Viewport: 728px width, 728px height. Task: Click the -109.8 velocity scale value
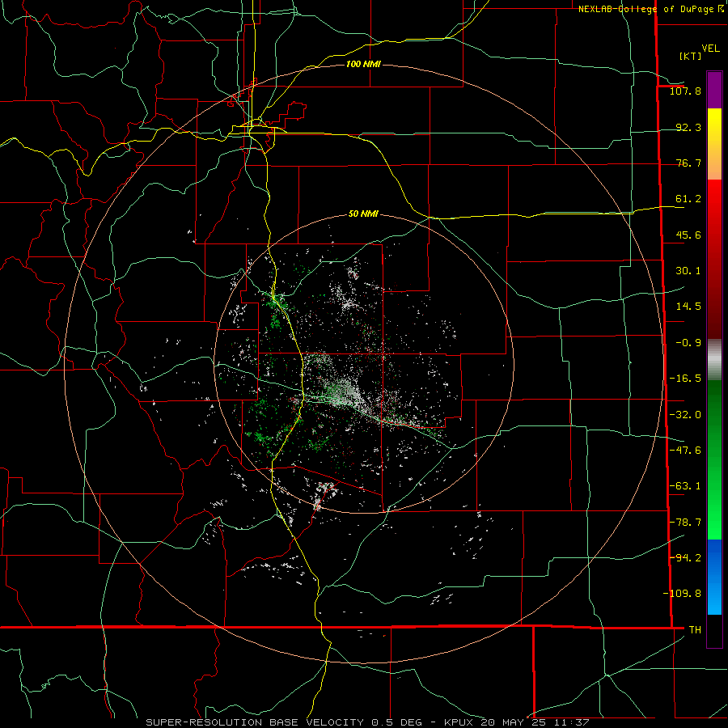click(x=682, y=594)
